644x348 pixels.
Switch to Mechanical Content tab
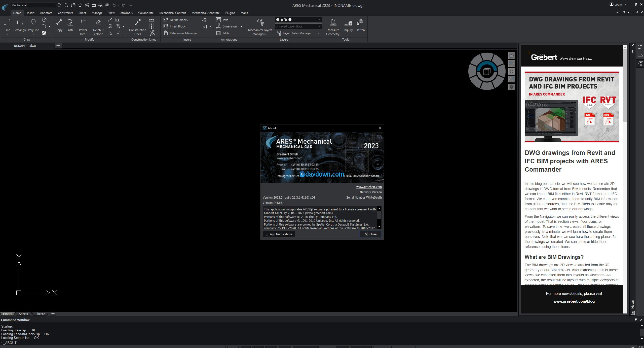pos(172,13)
